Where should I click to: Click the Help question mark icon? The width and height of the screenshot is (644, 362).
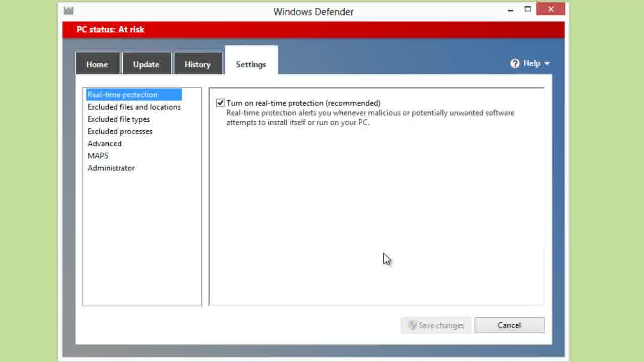(515, 63)
